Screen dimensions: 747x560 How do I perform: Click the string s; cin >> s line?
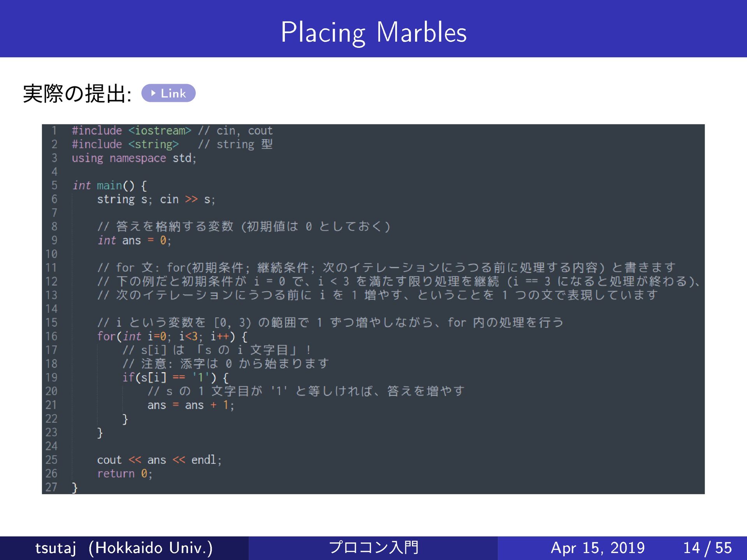click(x=156, y=199)
